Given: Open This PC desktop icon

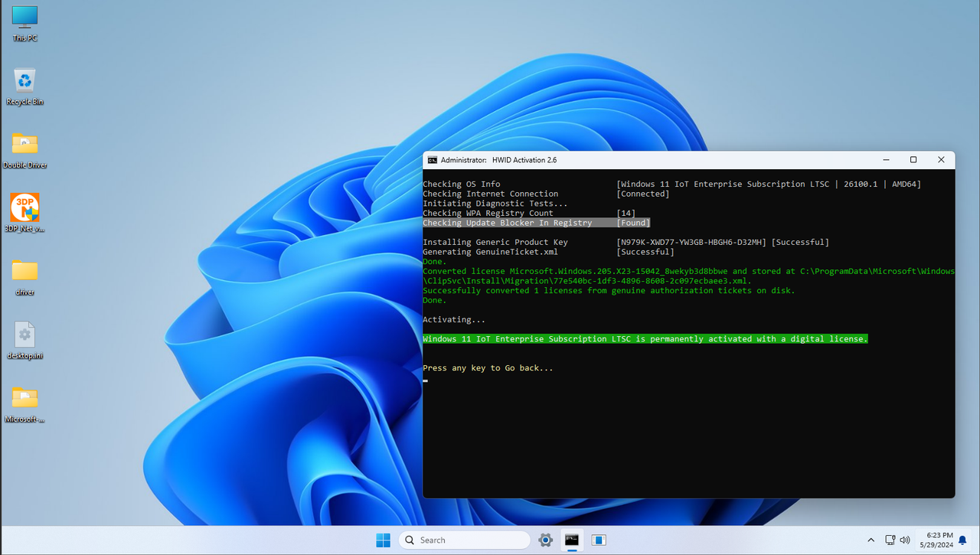Looking at the screenshot, I should point(24,24).
